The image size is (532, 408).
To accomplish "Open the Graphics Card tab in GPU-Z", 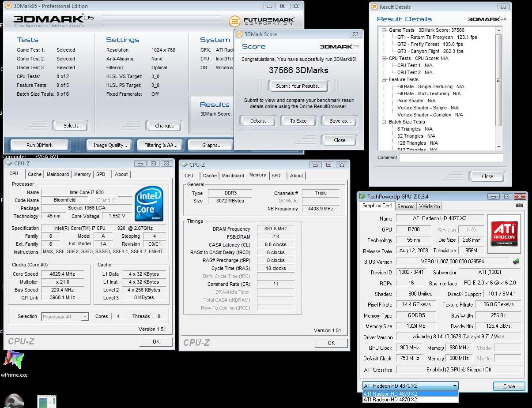I will 377,206.
